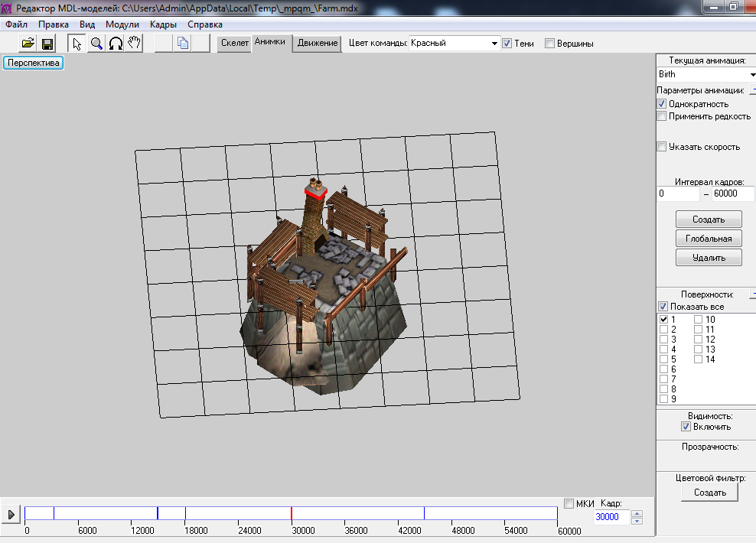Click the open file folder icon
The image size is (756, 543).
coord(28,44)
